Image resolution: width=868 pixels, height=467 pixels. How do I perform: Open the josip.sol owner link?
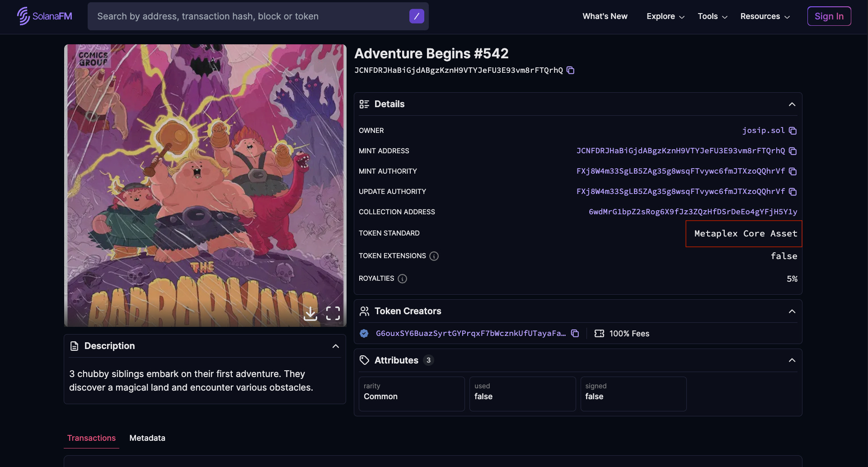pos(763,131)
